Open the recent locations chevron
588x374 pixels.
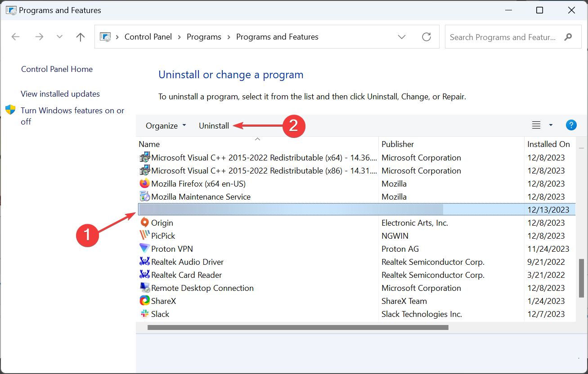60,37
